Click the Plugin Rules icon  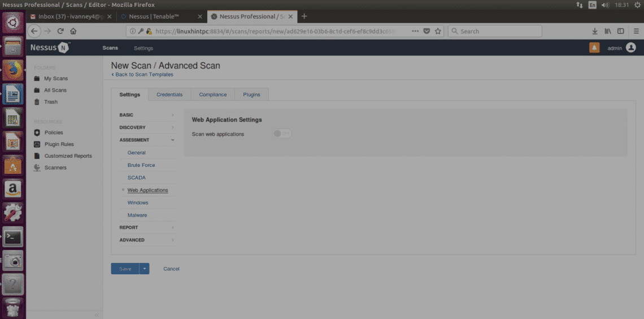(x=37, y=144)
